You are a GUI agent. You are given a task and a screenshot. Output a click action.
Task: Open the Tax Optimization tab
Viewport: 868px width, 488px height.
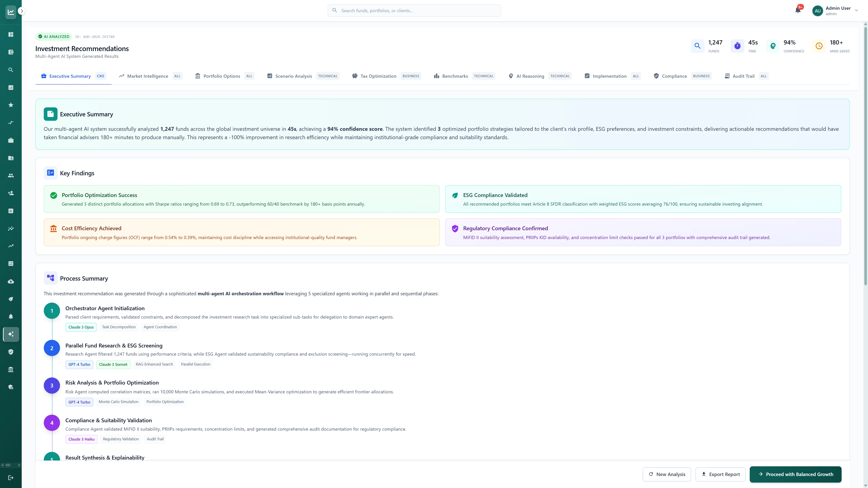coord(378,76)
